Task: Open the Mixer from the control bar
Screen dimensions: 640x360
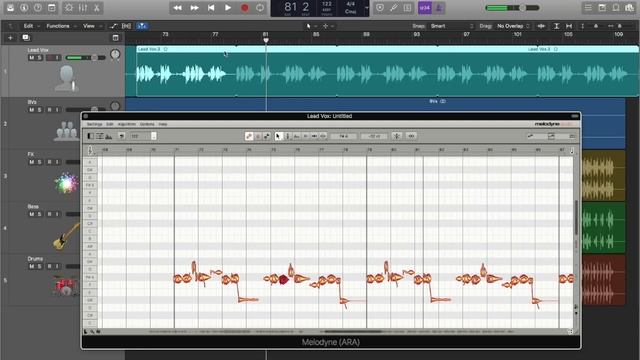Action: [x=83, y=8]
